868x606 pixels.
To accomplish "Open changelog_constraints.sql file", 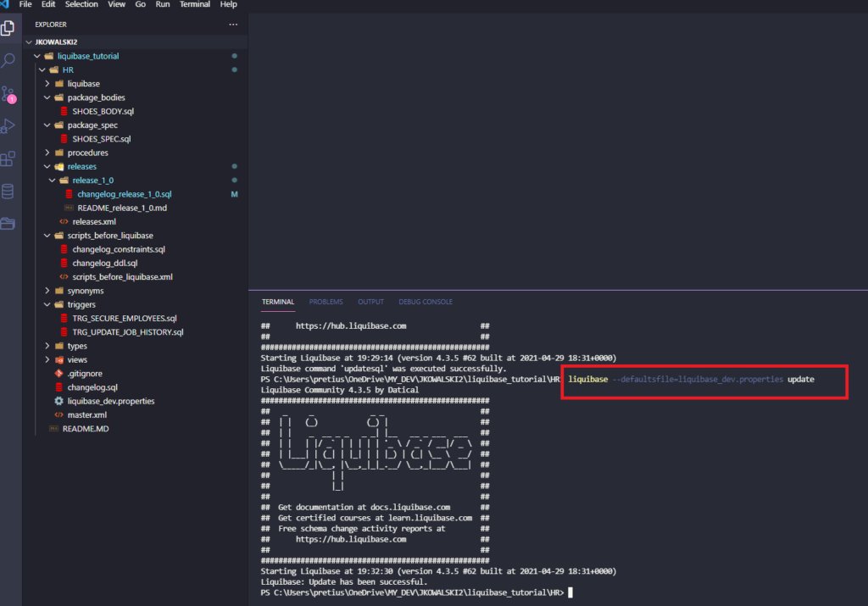I will pos(119,249).
